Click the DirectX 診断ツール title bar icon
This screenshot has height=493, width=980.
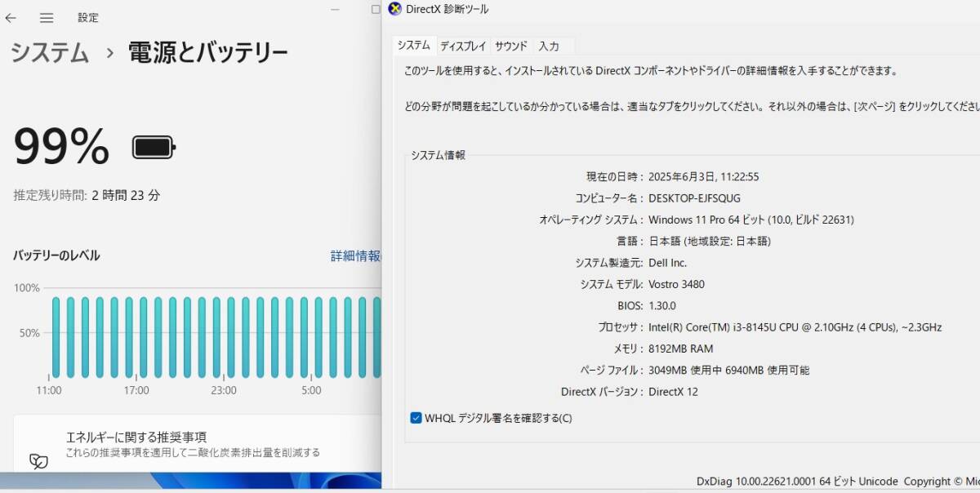[x=395, y=9]
